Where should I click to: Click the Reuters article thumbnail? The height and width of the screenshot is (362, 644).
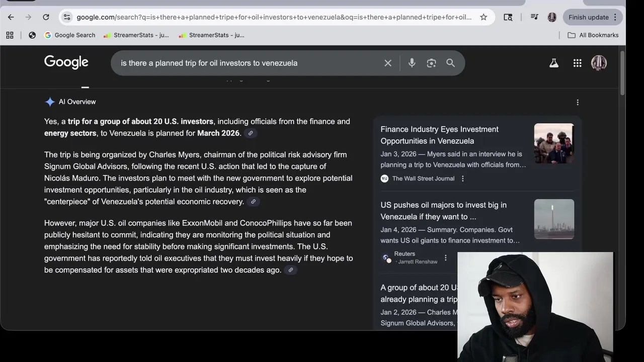pyautogui.click(x=554, y=219)
